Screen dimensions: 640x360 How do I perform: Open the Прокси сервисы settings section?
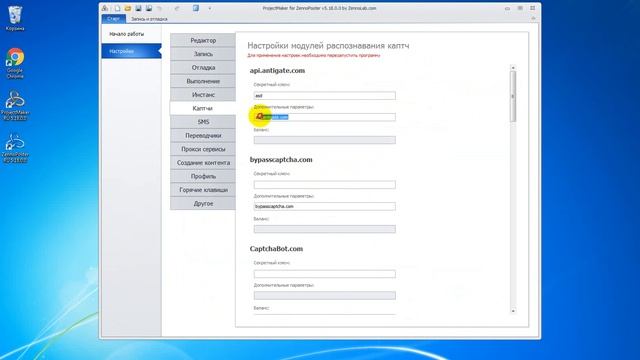point(203,149)
